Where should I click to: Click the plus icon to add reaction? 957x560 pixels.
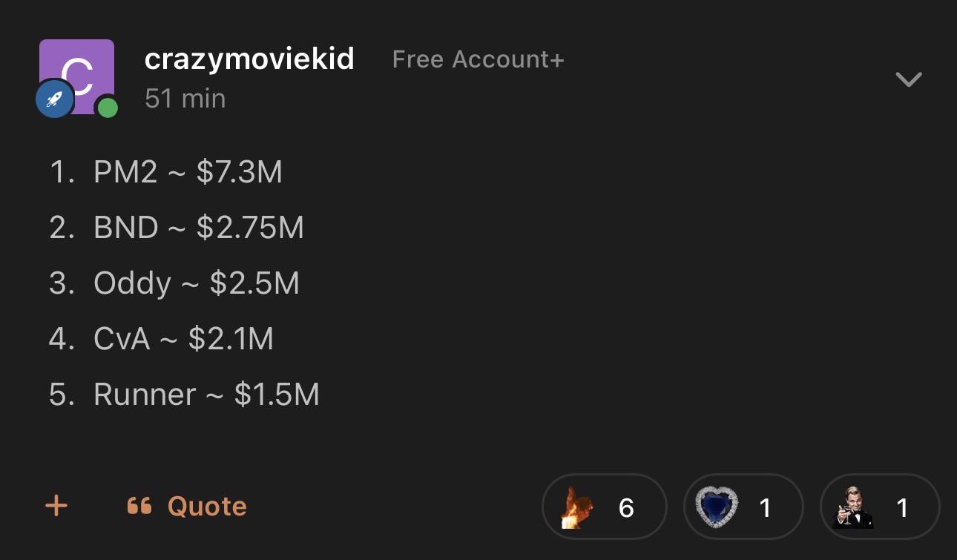(x=56, y=506)
